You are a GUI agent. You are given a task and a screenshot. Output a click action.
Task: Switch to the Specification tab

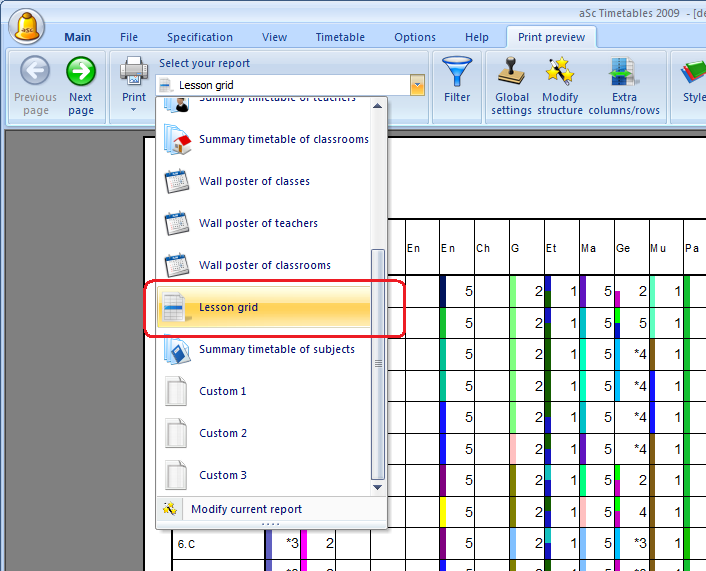click(x=199, y=37)
